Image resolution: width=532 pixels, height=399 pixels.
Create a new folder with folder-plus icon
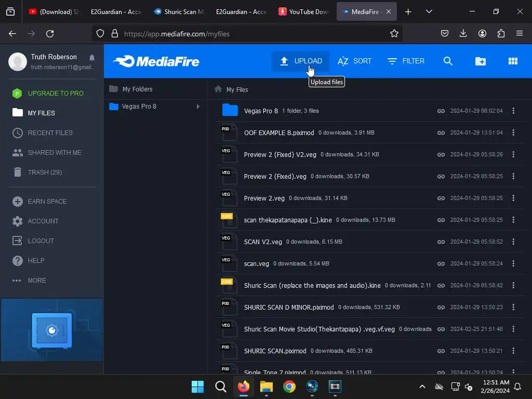coord(480,61)
